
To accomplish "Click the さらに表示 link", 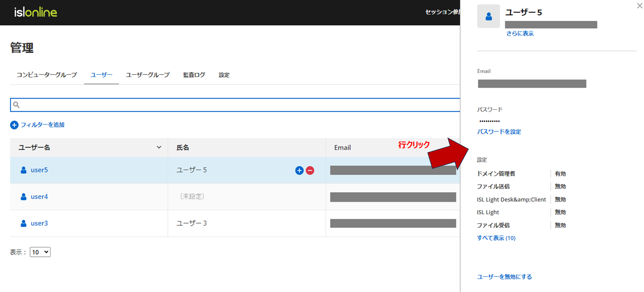I will coord(520,34).
